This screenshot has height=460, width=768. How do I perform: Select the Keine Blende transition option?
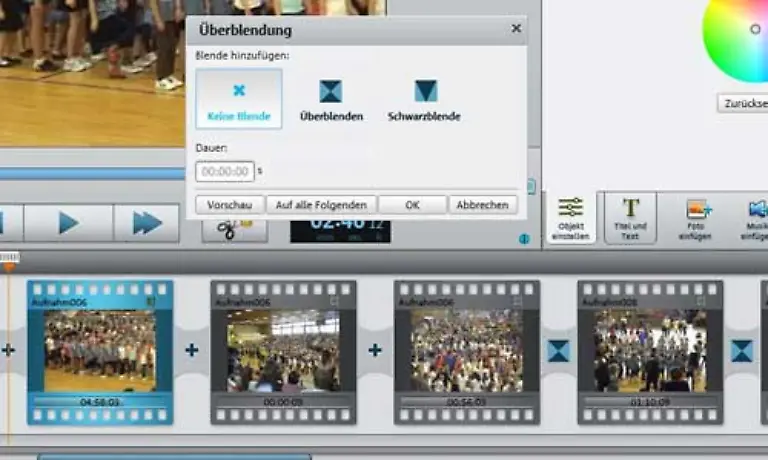(x=239, y=99)
